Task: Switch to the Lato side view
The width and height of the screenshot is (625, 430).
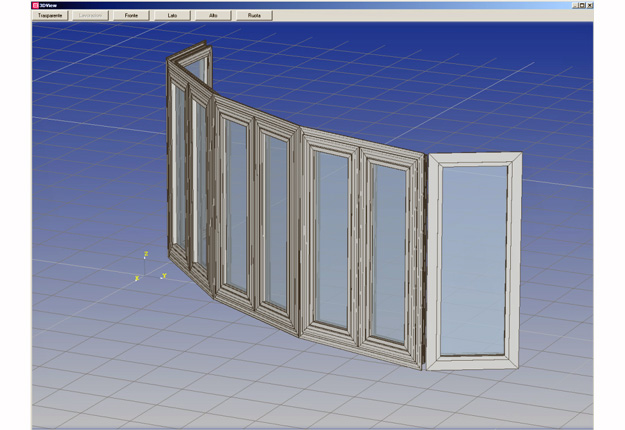Action: tap(172, 16)
